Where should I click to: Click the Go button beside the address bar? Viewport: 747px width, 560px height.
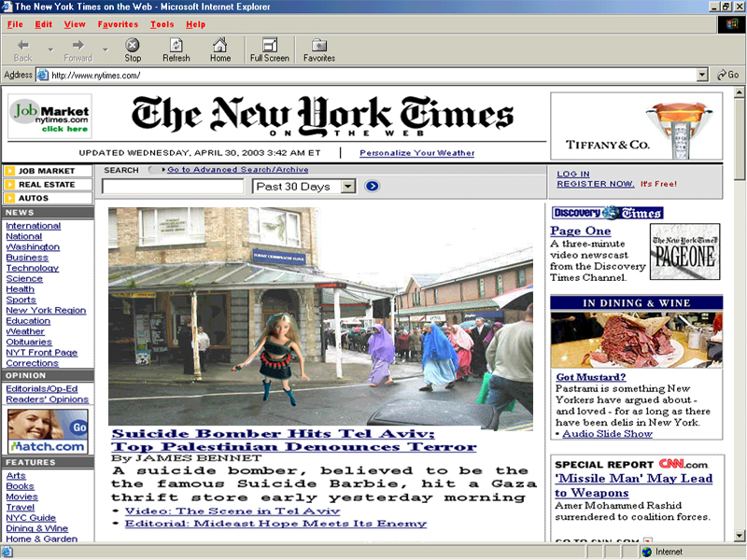[726, 75]
